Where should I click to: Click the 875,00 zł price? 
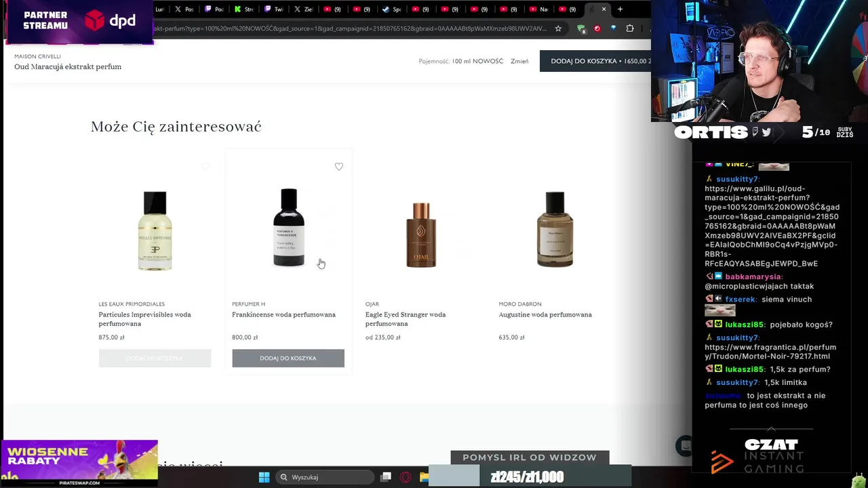111,338
